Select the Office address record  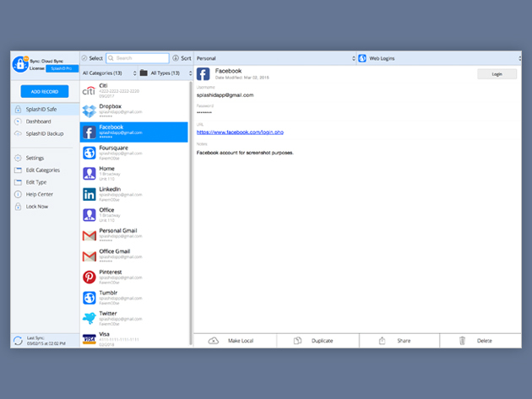tap(134, 215)
